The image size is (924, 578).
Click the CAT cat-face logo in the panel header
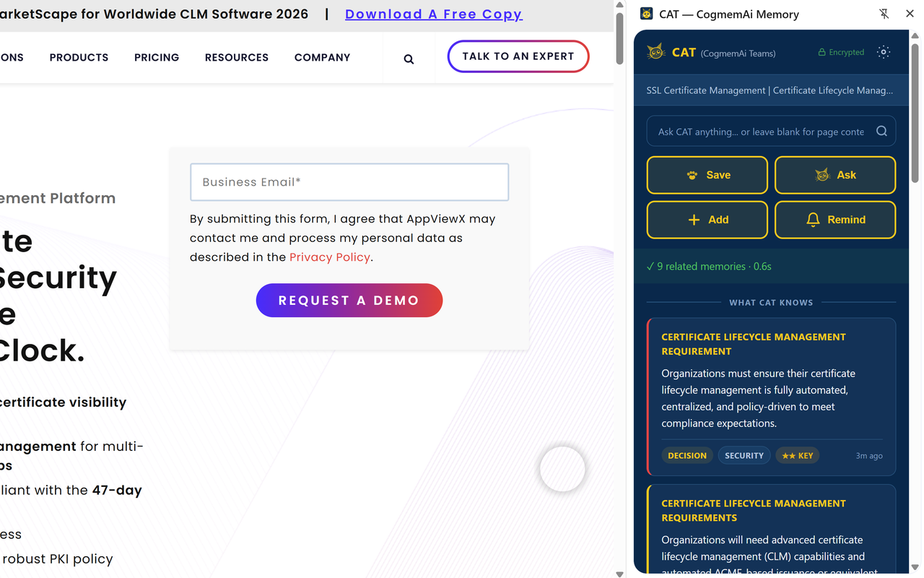click(656, 52)
